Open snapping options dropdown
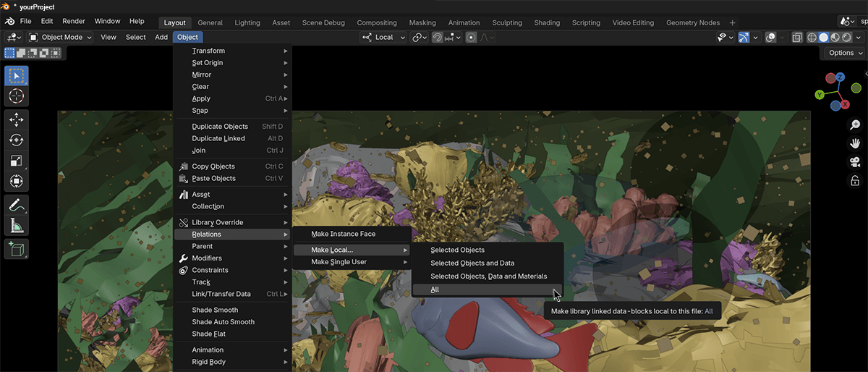The height and width of the screenshot is (372, 868). pos(453,37)
